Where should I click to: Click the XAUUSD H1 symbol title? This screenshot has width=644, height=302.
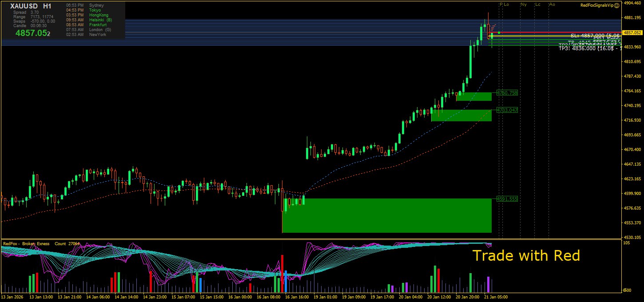tap(31, 6)
